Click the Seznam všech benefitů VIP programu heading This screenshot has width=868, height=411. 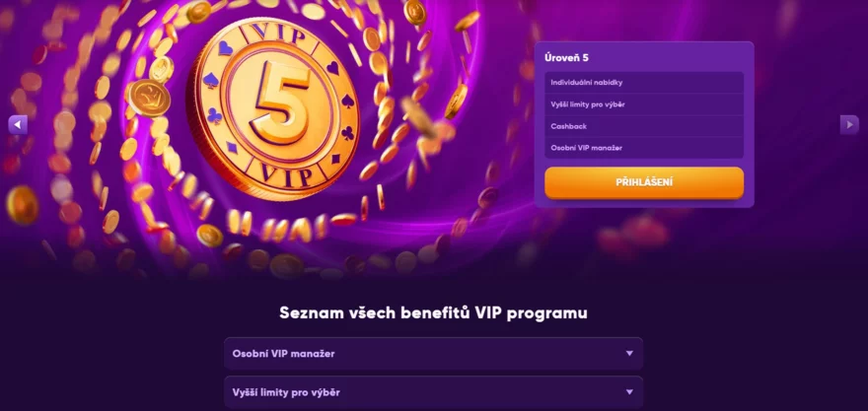pyautogui.click(x=433, y=312)
